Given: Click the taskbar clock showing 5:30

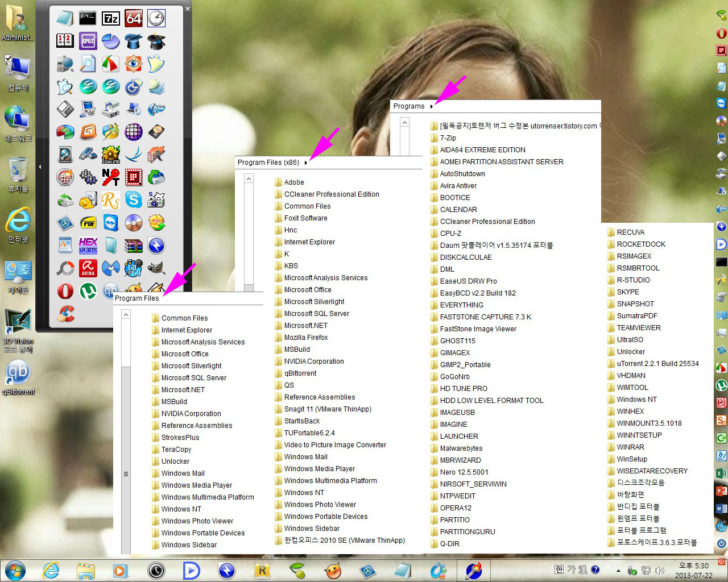Looking at the screenshot, I should point(693,570).
